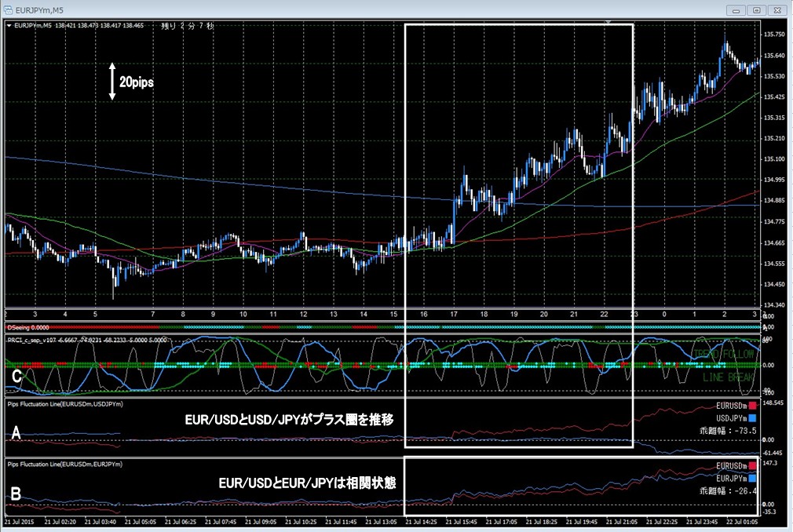
Task: Click price scale label 134.555
Action: [774, 263]
